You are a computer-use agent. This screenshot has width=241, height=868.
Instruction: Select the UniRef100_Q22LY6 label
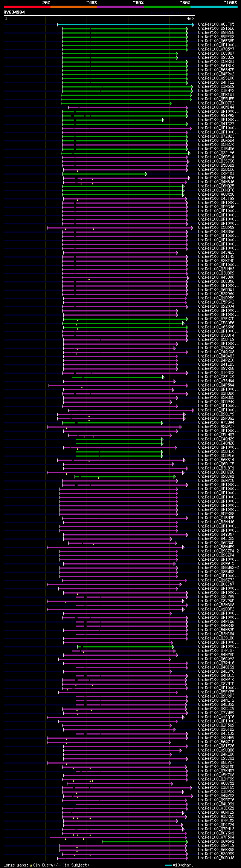216,153
